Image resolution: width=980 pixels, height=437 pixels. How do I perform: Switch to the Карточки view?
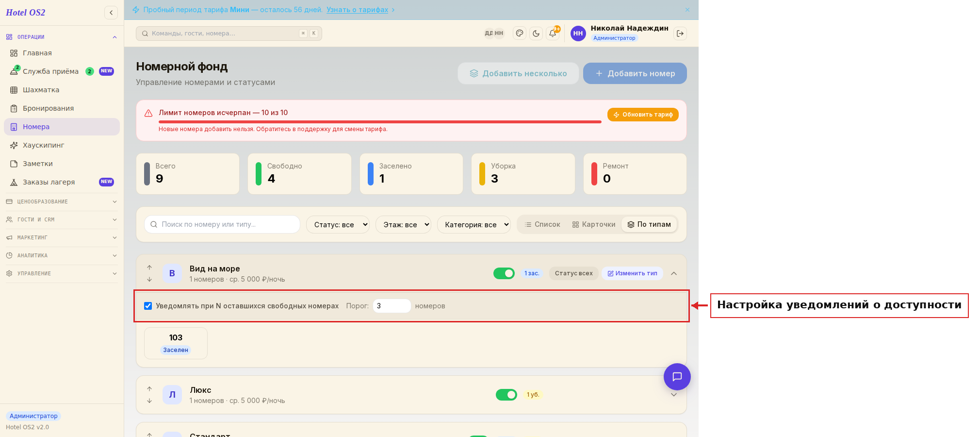coord(594,224)
